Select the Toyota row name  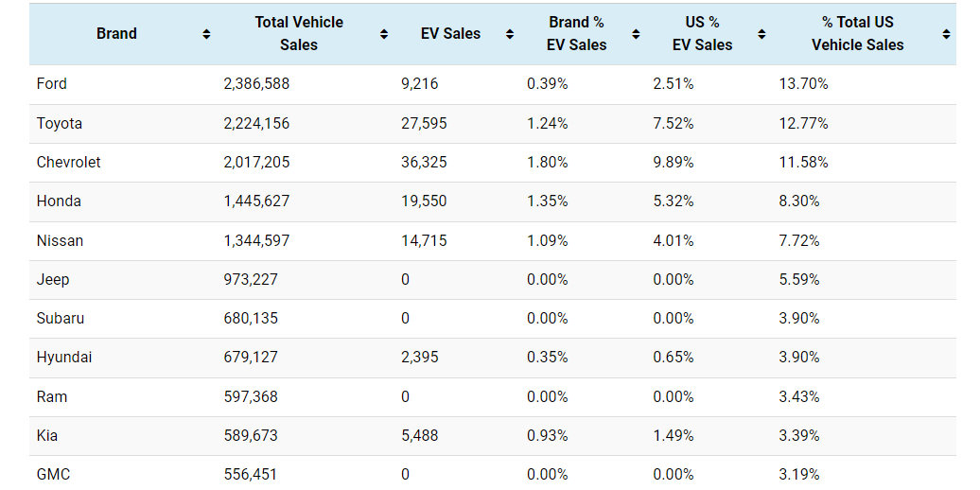coord(60,124)
